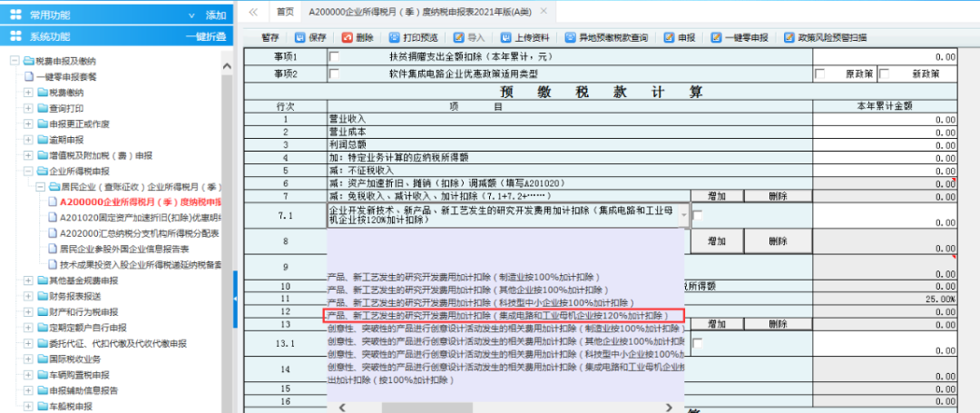
Task: Click folder icon of 车辆购置税申报
Action: tap(42, 375)
